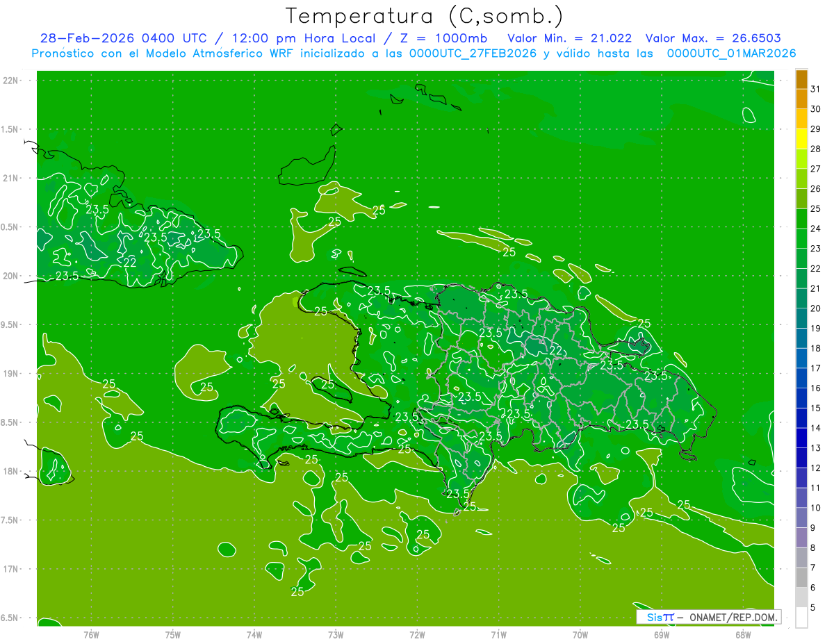The image size is (834, 644).
Task: Click the '20N' latitude axis label
Action: point(11,276)
